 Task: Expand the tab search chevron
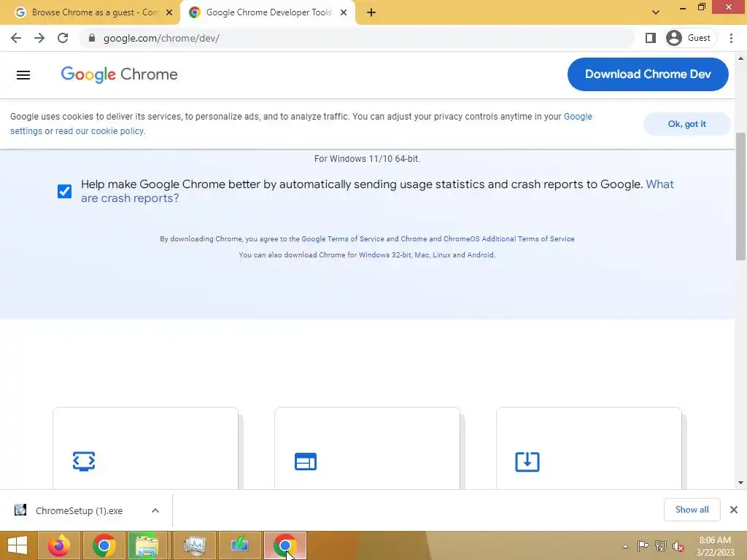(656, 12)
